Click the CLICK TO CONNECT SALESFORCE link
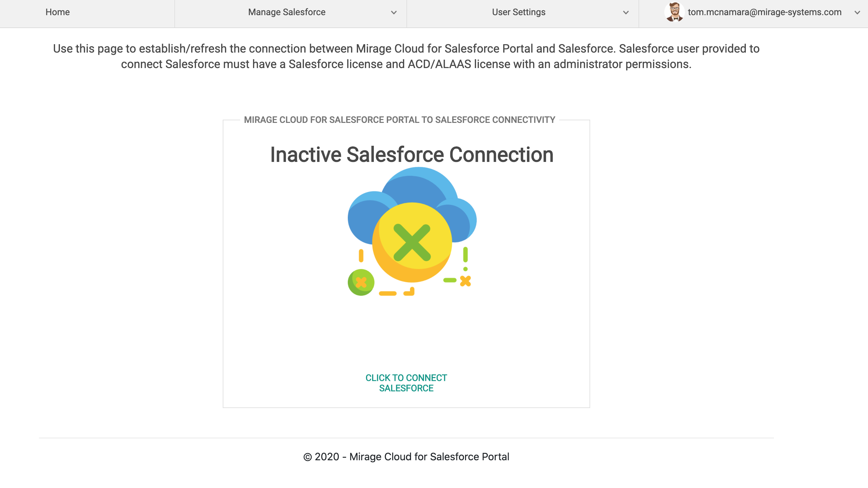The width and height of the screenshot is (868, 488). pos(406,383)
